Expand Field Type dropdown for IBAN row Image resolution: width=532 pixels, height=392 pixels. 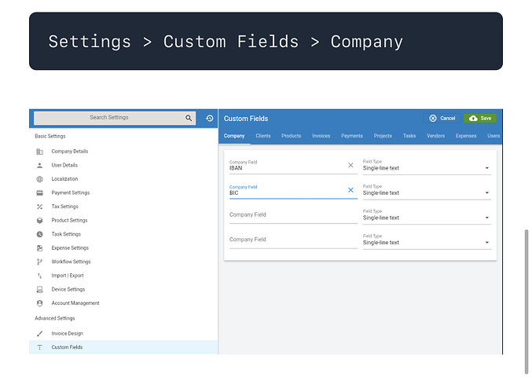click(486, 168)
